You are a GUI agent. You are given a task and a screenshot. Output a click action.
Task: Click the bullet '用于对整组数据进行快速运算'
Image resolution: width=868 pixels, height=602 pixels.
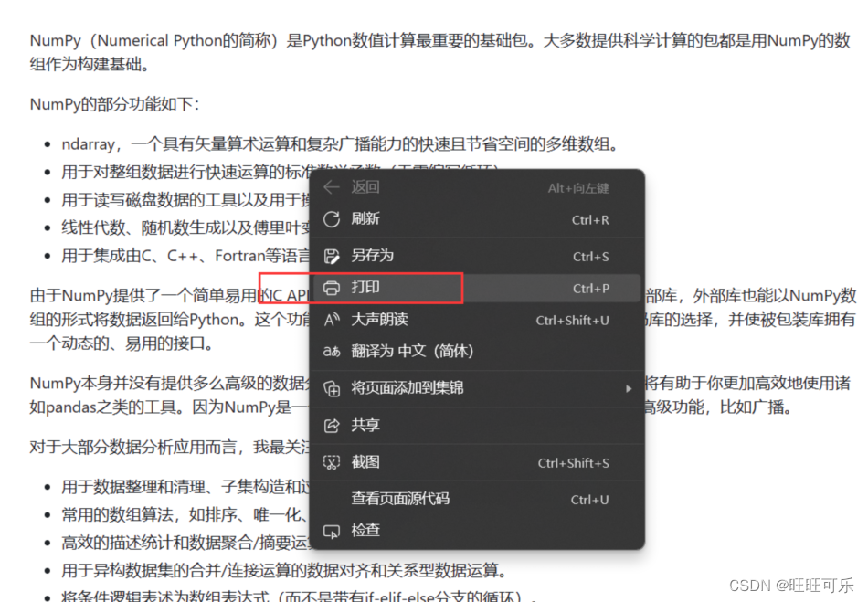tap(185, 172)
